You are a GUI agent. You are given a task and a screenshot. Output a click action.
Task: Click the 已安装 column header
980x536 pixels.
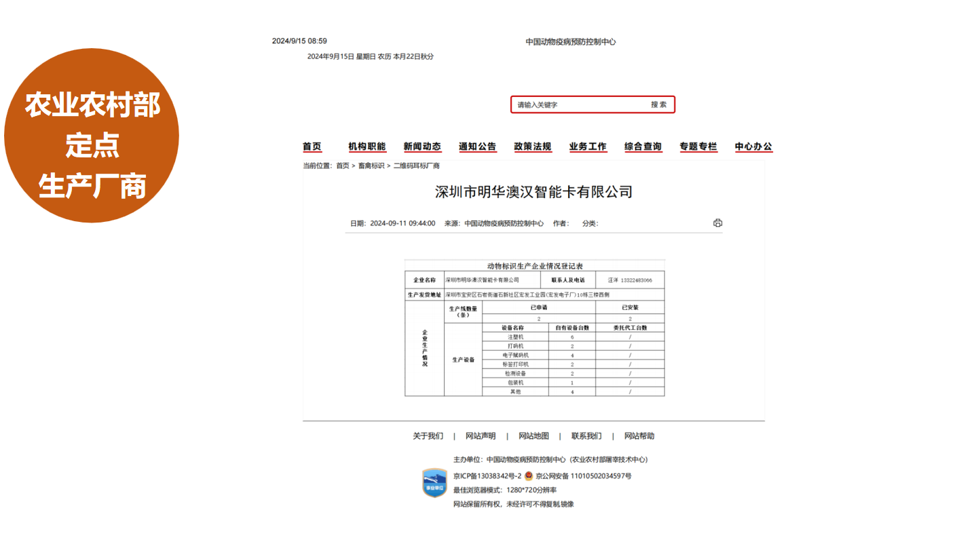[630, 307]
